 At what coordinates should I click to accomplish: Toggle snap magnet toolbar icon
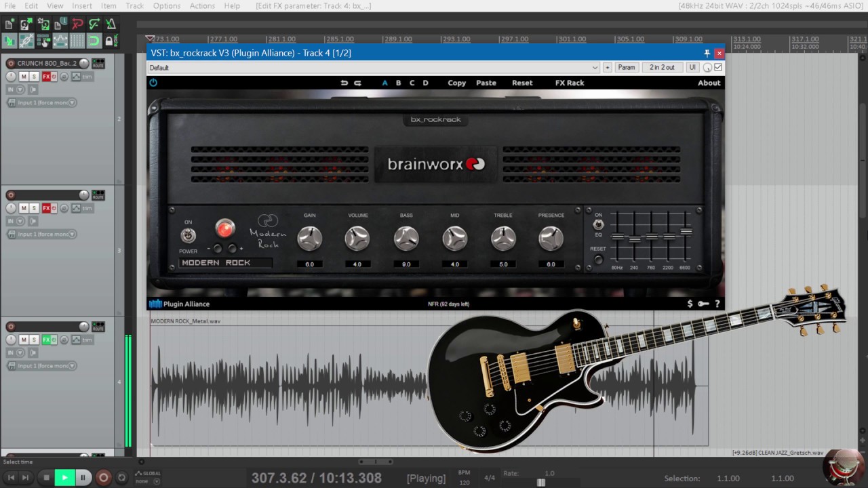click(94, 41)
